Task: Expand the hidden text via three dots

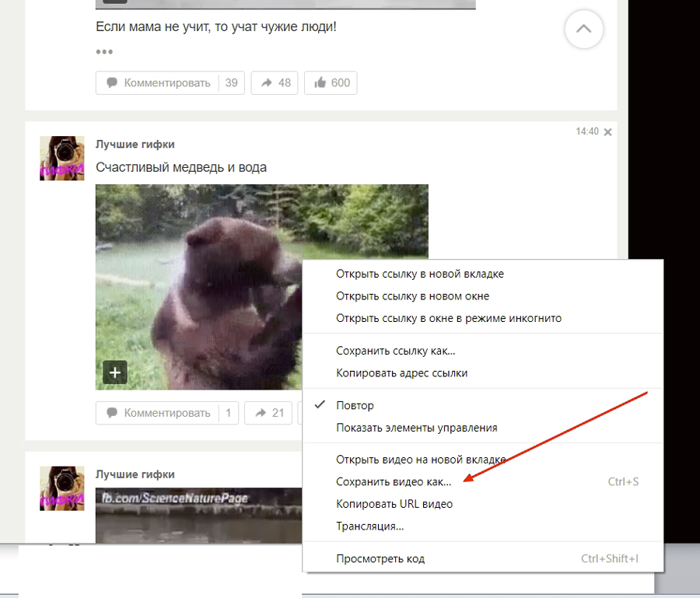Action: 104,52
